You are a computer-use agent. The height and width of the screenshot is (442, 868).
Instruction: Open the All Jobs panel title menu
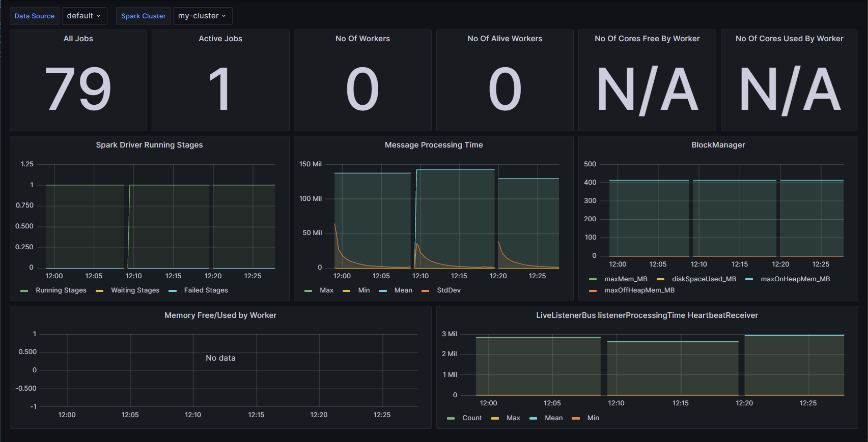point(78,39)
